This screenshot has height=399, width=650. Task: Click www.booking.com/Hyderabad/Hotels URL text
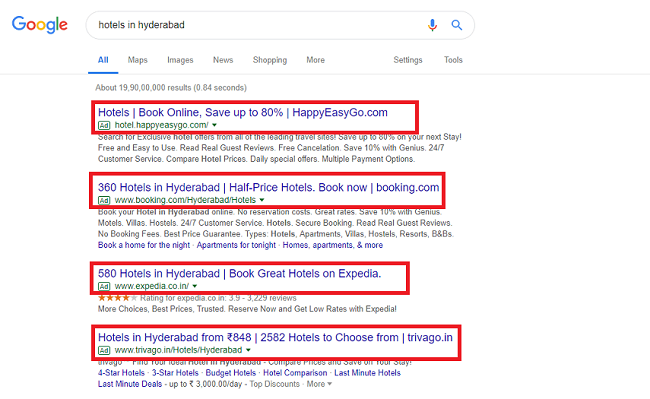tap(185, 200)
